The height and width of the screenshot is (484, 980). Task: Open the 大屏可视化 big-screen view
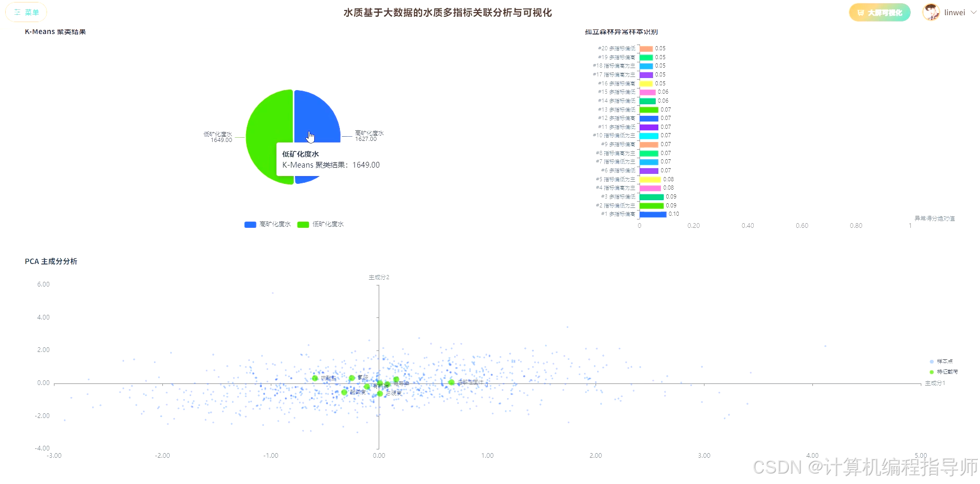point(879,13)
